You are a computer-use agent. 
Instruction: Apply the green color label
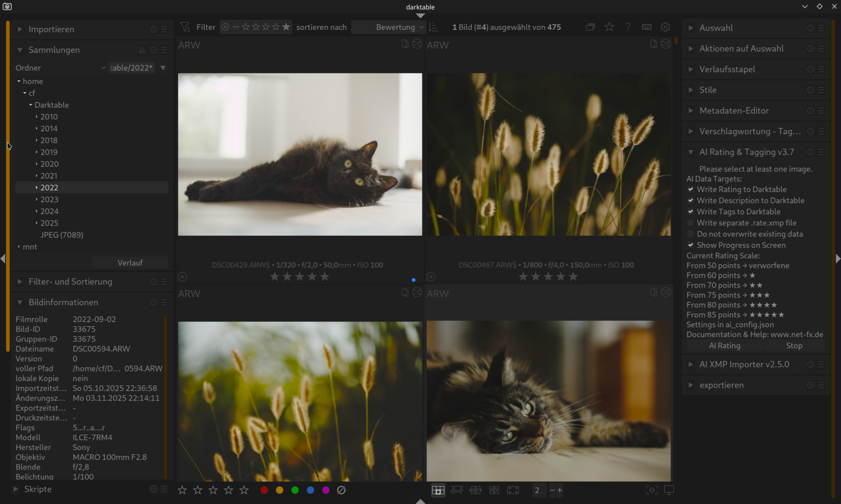(x=295, y=490)
